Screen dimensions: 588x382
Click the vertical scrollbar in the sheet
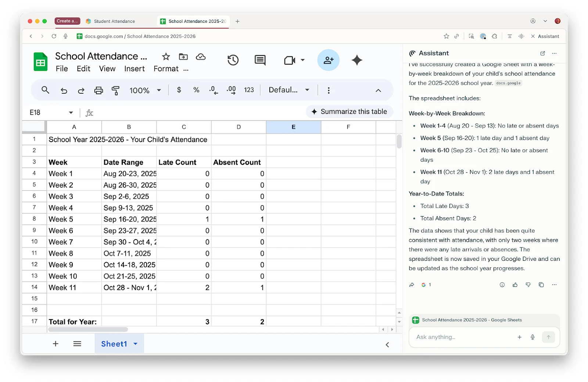point(399,141)
